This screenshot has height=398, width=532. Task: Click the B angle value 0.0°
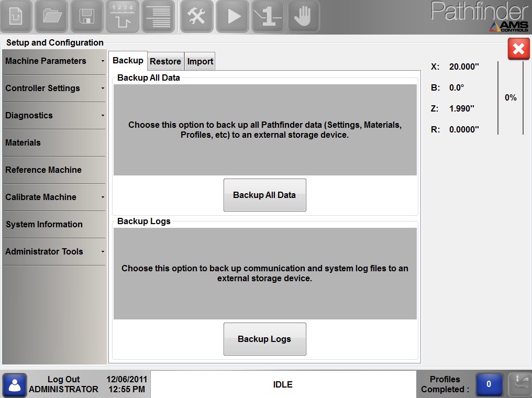457,87
